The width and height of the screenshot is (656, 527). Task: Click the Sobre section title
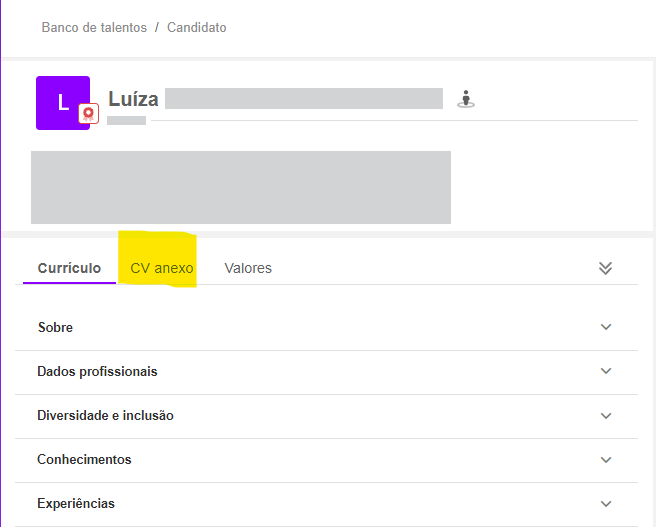55,327
